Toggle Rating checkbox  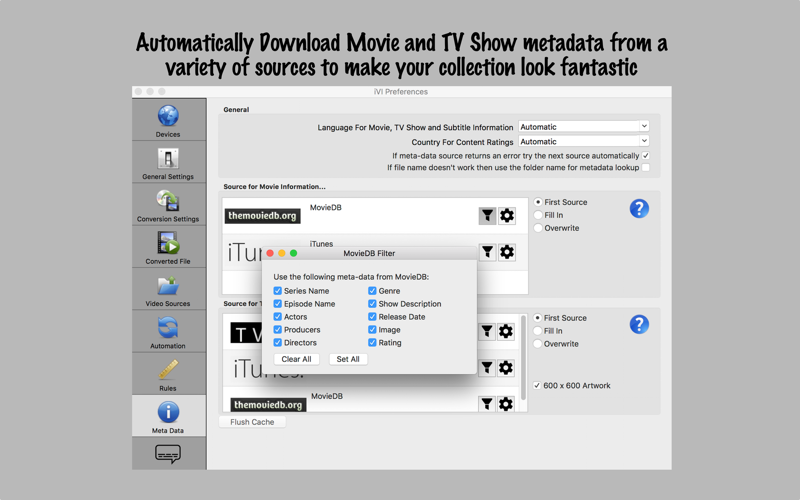click(372, 343)
